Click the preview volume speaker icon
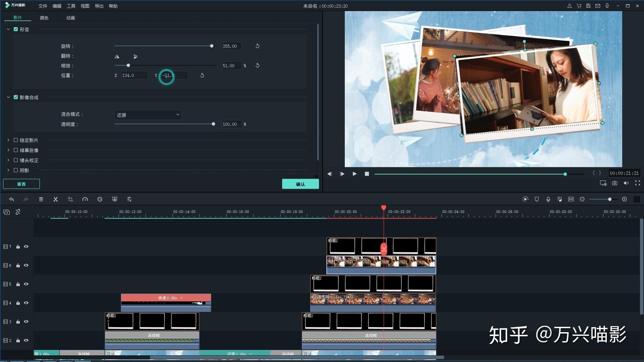Viewport: 644px width, 362px height. coord(626,183)
